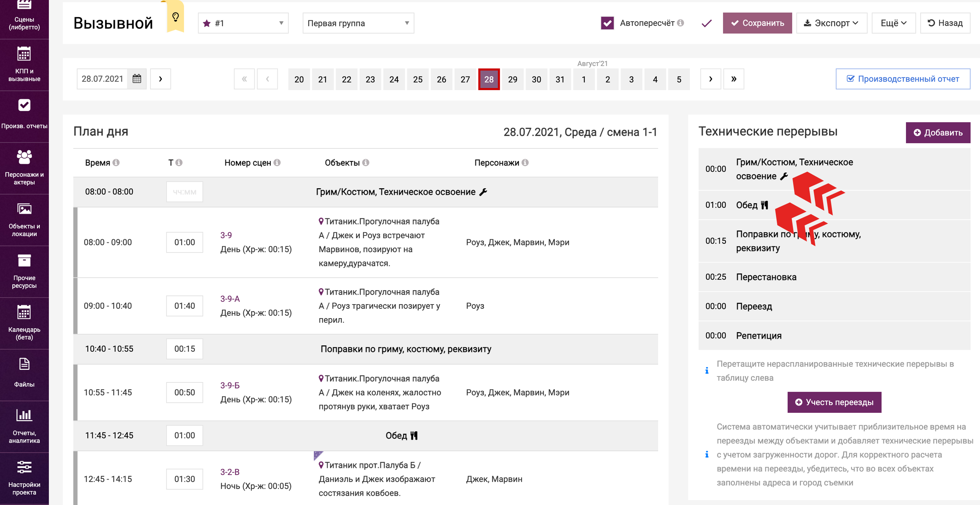
Task: Open Календарь (бета) in sidebar
Action: pyautogui.click(x=24, y=323)
